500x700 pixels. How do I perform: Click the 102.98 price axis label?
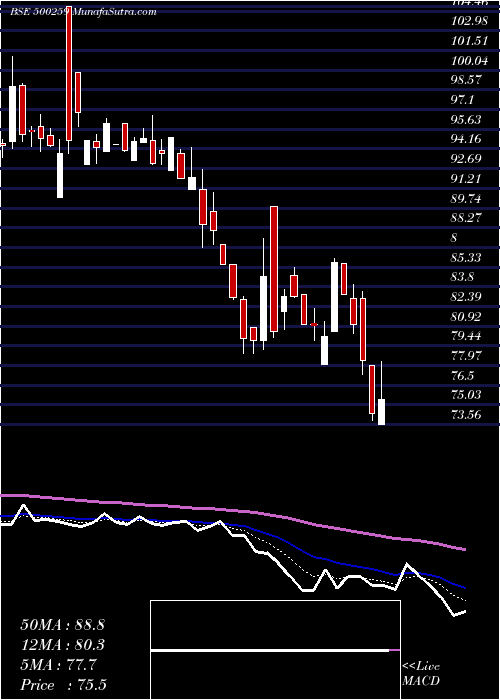(468, 22)
